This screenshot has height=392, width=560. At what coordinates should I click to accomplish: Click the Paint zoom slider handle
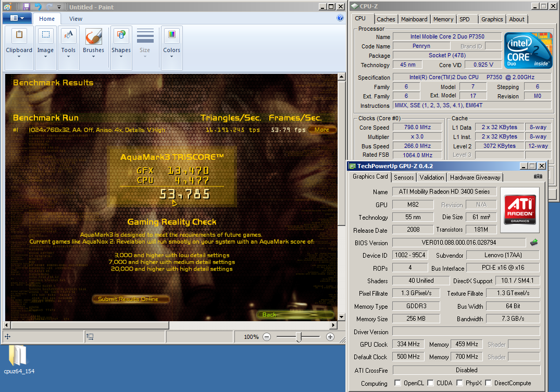pyautogui.click(x=300, y=337)
